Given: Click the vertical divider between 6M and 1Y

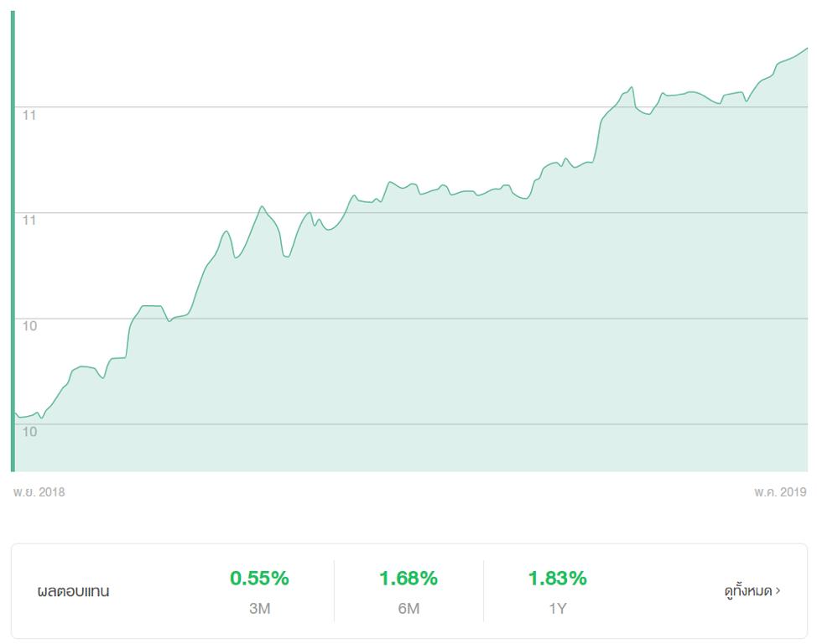Looking at the screenshot, I should pos(483,591).
